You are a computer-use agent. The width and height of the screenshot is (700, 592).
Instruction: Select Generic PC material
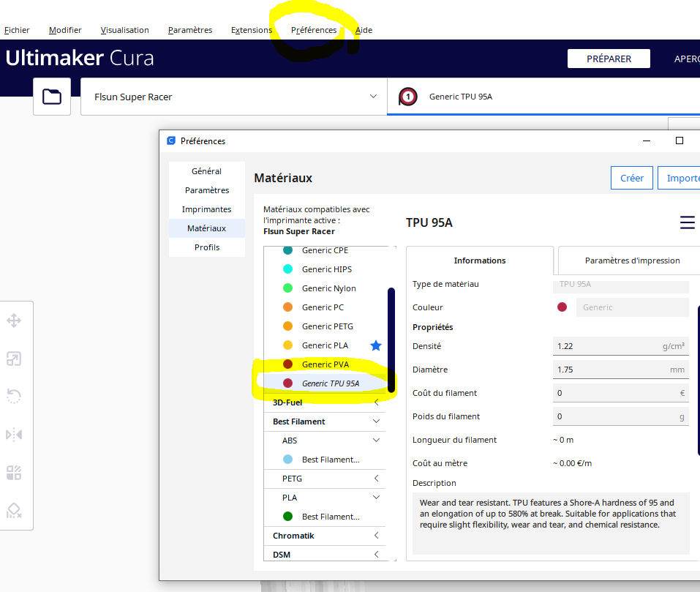pyautogui.click(x=325, y=307)
